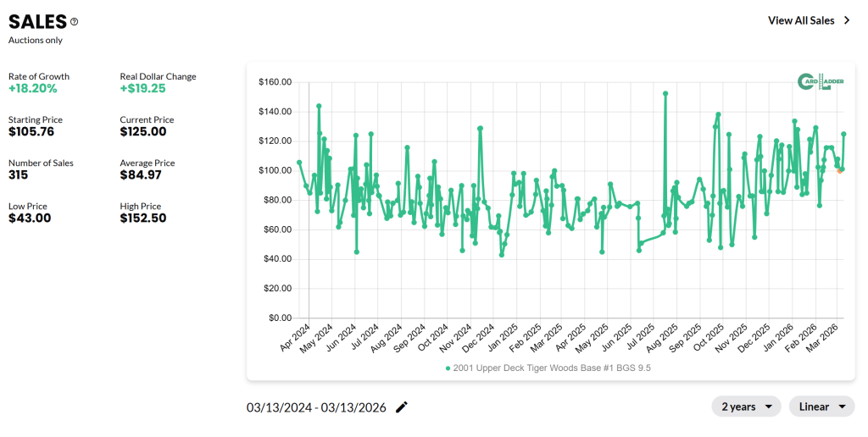Click the pencil icon to edit date range

[x=402, y=407]
